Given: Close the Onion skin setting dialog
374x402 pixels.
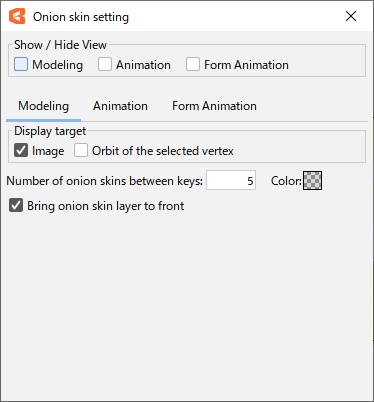Looking at the screenshot, I should click(x=351, y=16).
